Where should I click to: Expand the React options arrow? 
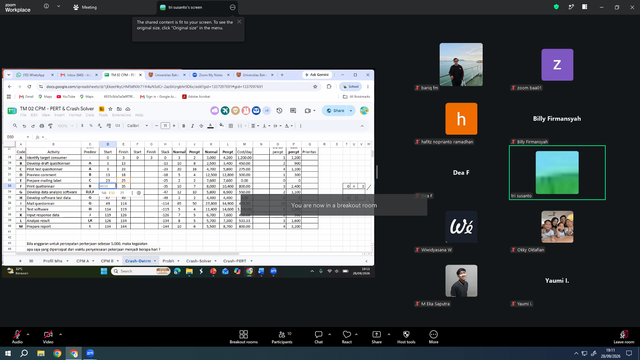point(356,334)
